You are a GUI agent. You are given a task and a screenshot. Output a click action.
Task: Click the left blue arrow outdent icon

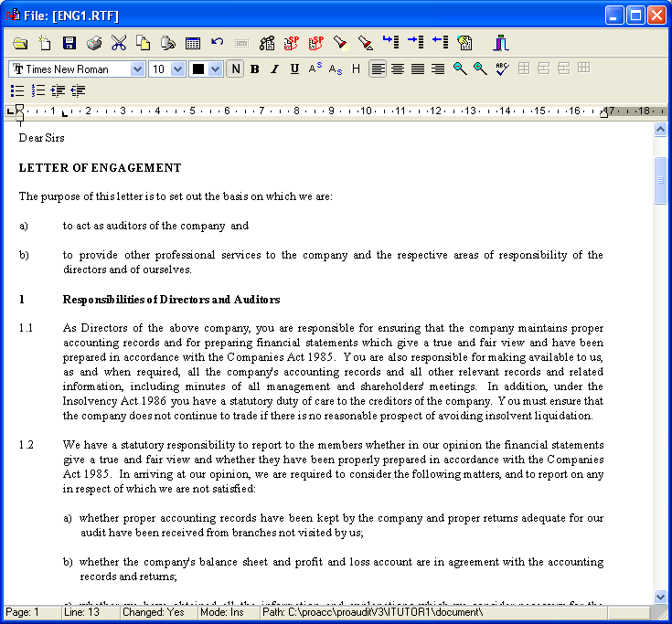440,42
